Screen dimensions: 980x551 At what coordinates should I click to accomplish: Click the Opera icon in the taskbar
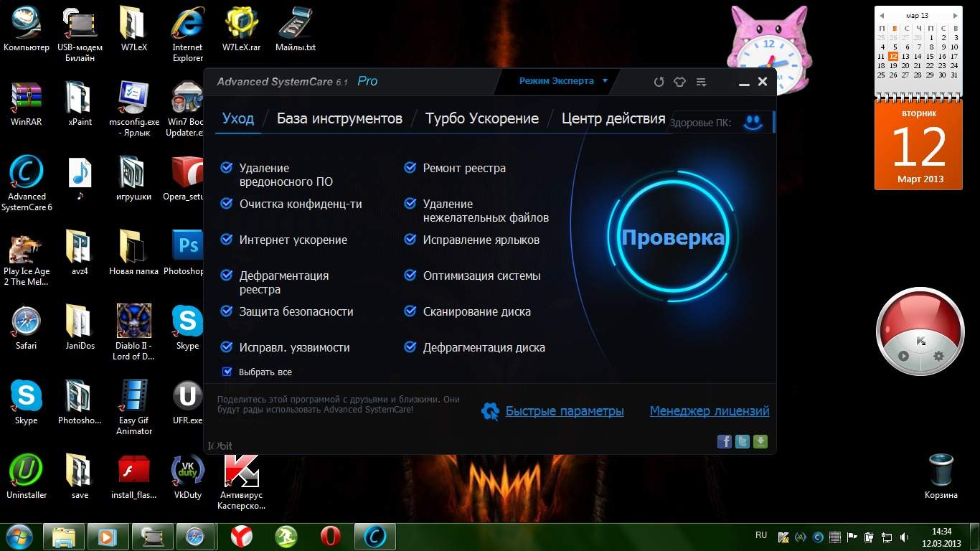(x=330, y=537)
